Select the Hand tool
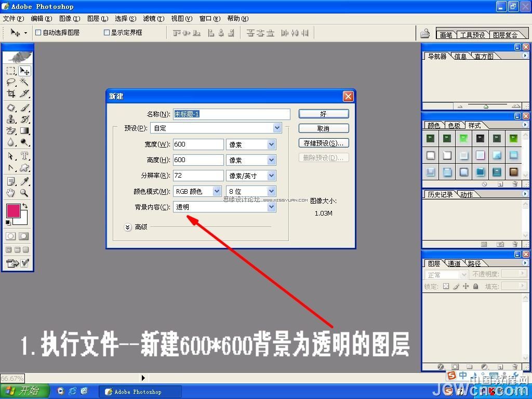532x399 pixels. 11,193
